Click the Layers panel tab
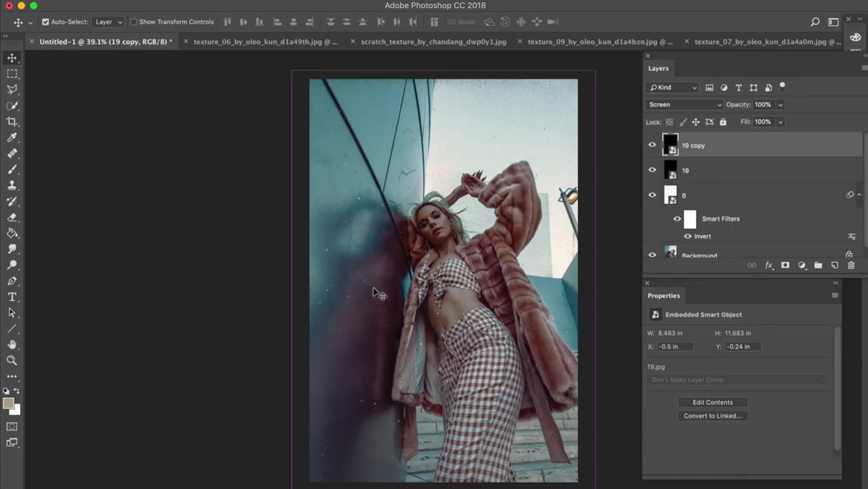Viewport: 868px width, 489px height. click(x=658, y=68)
